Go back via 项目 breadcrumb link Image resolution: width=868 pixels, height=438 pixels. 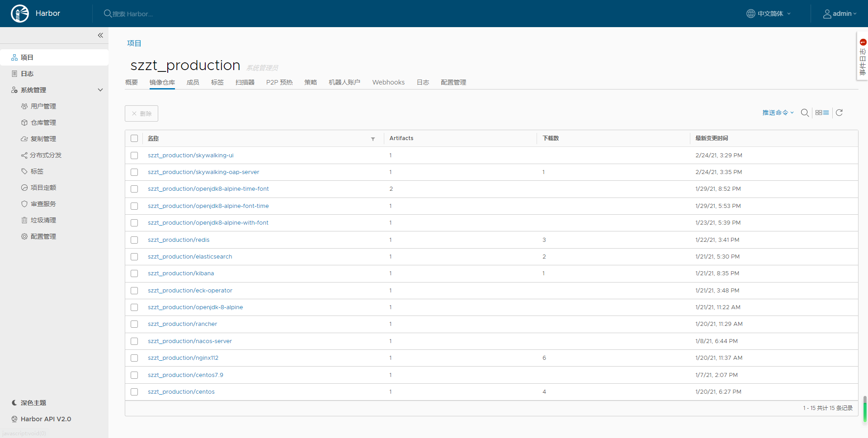click(x=134, y=43)
